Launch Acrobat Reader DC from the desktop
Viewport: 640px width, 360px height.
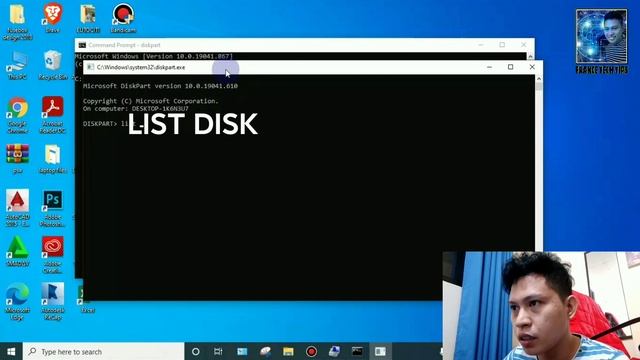pyautogui.click(x=53, y=115)
